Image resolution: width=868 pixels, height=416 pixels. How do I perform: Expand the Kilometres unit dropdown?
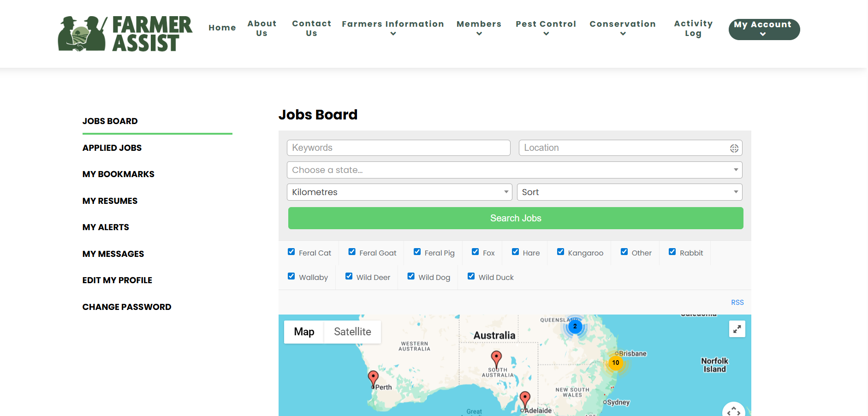[x=399, y=192]
